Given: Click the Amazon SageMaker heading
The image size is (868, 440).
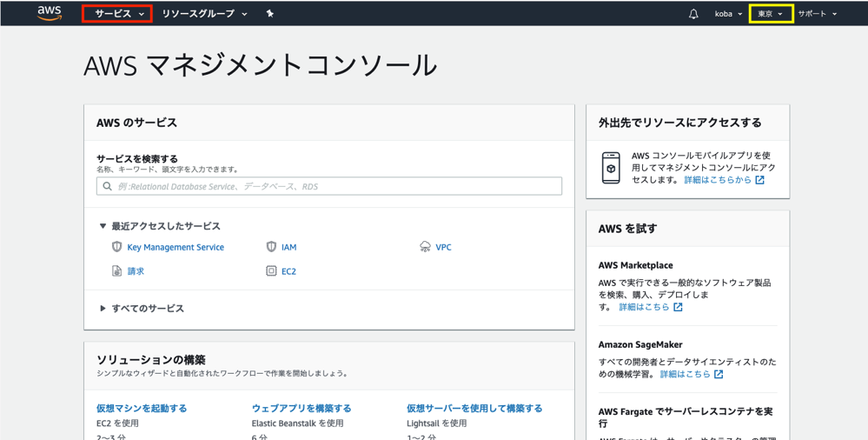Looking at the screenshot, I should click(x=640, y=344).
